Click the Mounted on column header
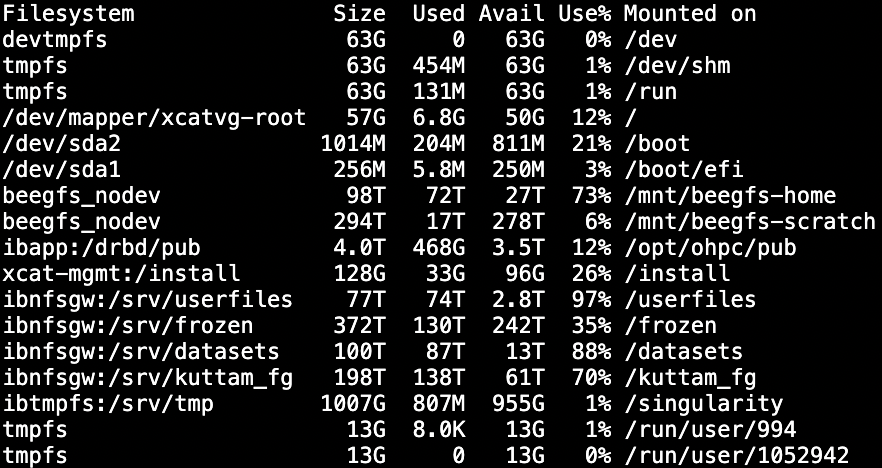 tap(689, 14)
